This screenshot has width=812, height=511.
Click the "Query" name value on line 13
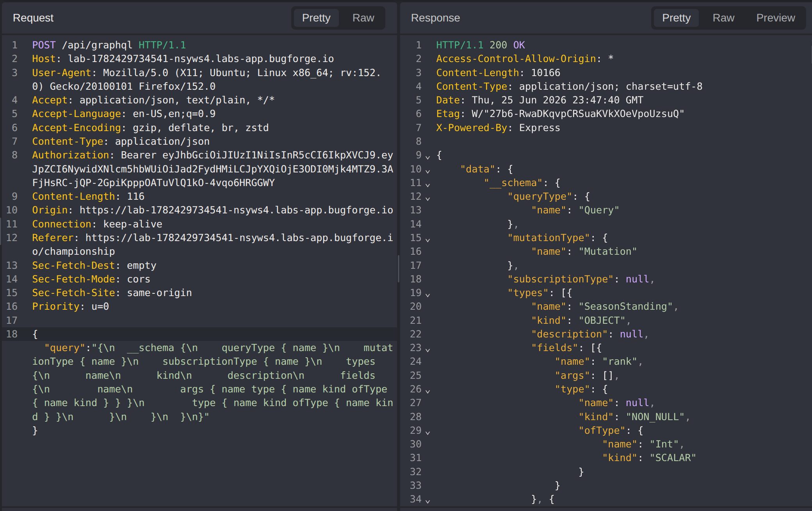599,210
